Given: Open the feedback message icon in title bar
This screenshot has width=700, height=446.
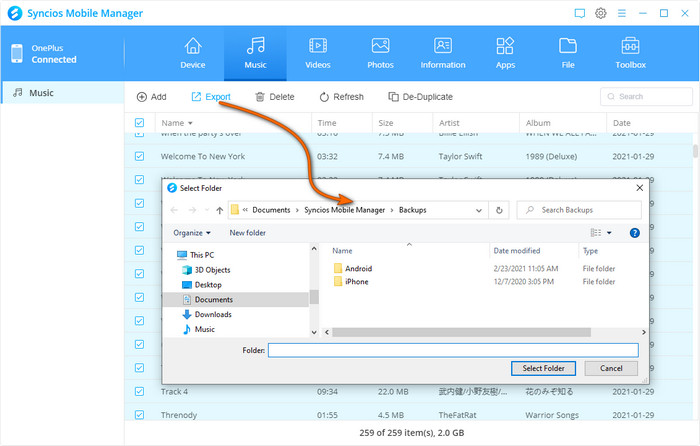Looking at the screenshot, I should point(579,13).
